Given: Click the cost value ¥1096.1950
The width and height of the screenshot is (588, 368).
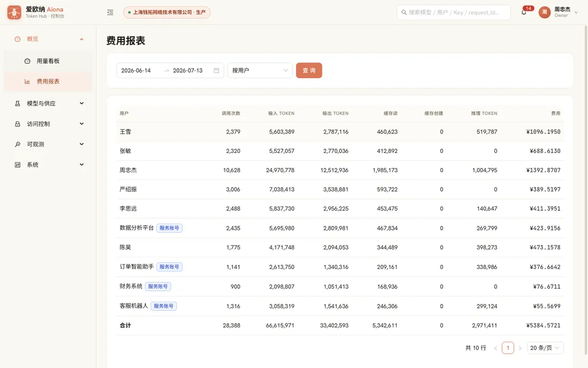Looking at the screenshot, I should click(544, 132).
